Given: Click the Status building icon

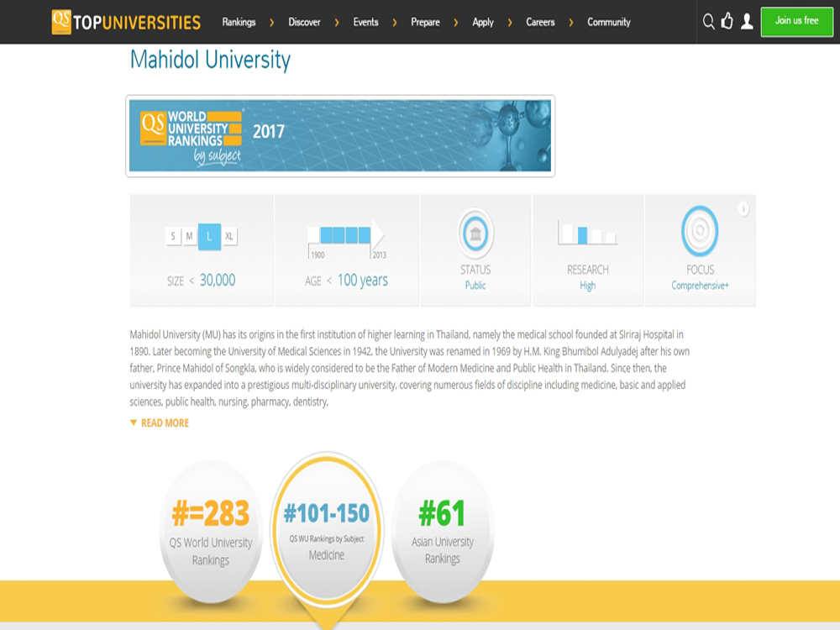Looking at the screenshot, I should pyautogui.click(x=475, y=234).
